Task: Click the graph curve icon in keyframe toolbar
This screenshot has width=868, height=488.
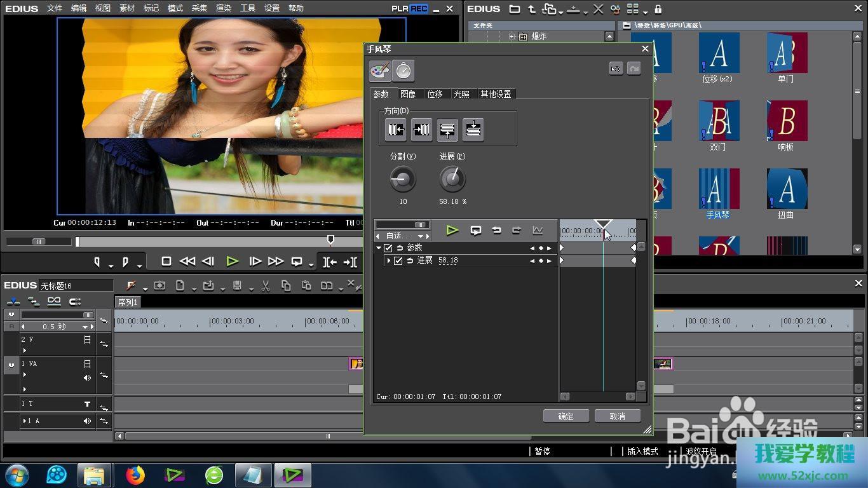Action: pos(538,231)
